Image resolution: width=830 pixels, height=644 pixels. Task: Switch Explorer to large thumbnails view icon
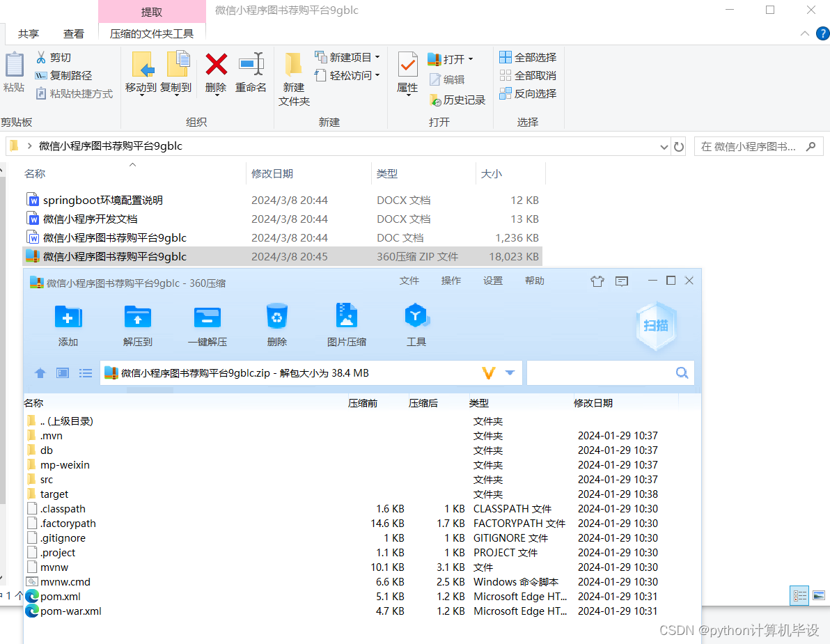(819, 596)
